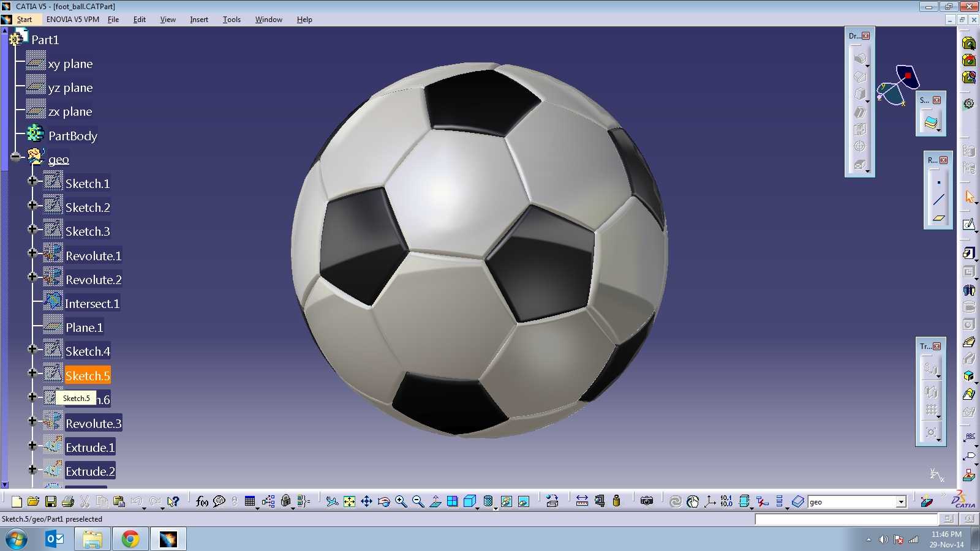Click the Offset surface icon in S... toolbar
This screenshot has height=551, width=980.
pos(931,122)
